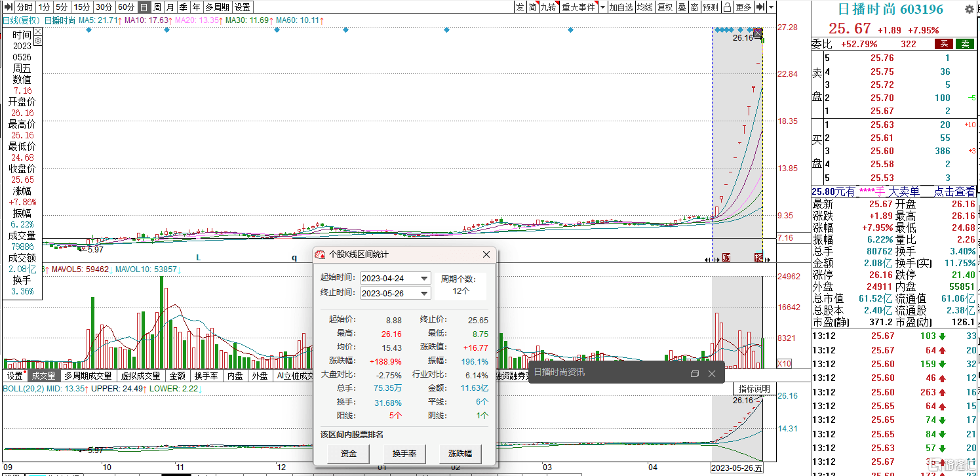Select the 换手率 indicator tab
Viewport: 980px width, 476px height.
point(206,376)
